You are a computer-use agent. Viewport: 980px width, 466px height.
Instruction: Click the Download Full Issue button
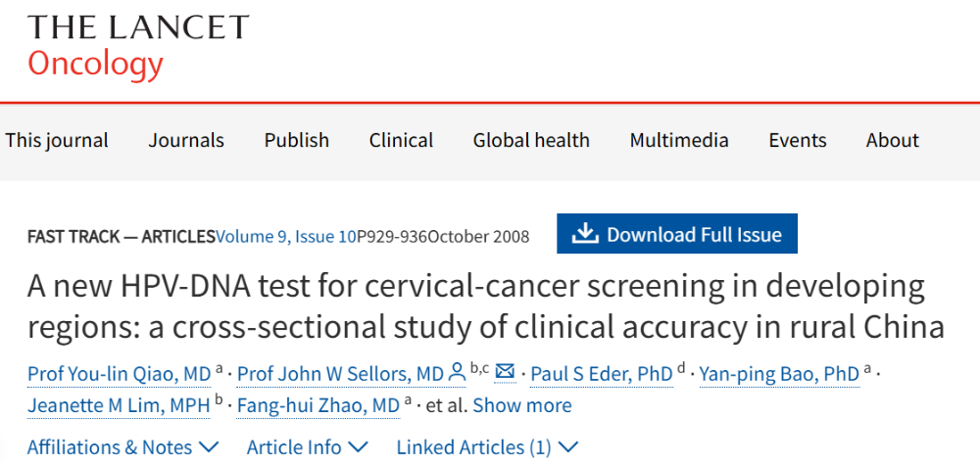point(677,234)
